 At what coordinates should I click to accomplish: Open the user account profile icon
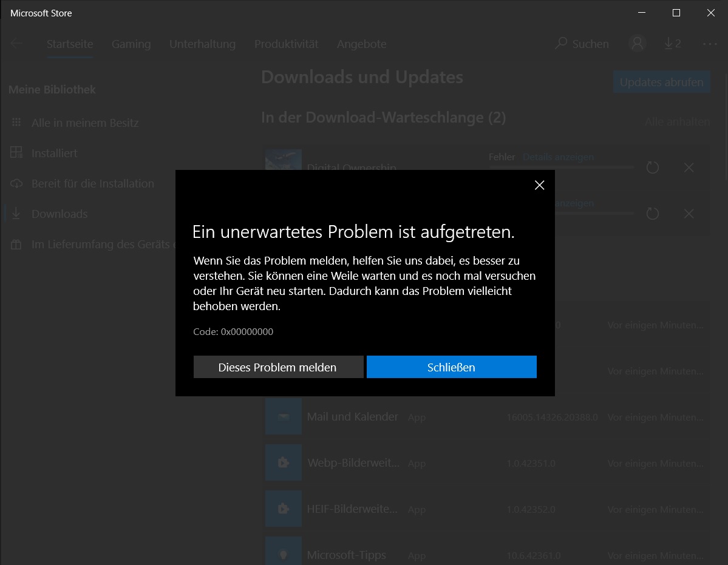[x=638, y=44]
